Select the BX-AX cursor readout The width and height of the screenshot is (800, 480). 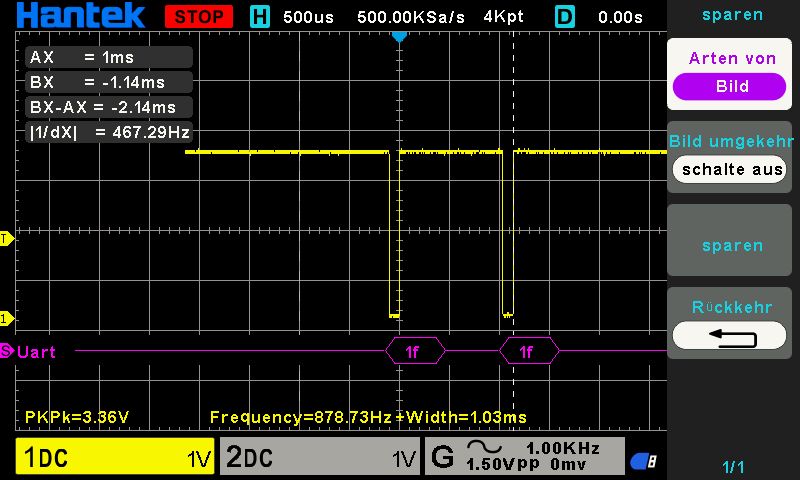(x=109, y=107)
